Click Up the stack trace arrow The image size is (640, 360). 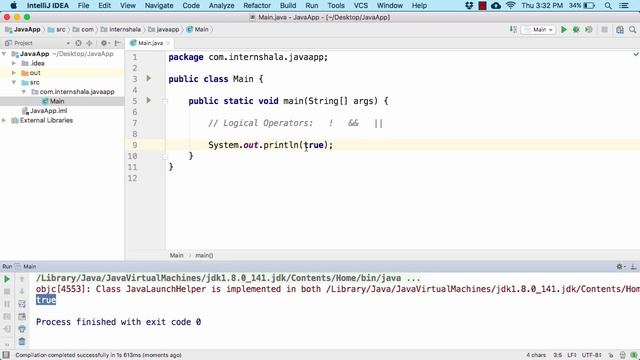[x=22, y=279]
